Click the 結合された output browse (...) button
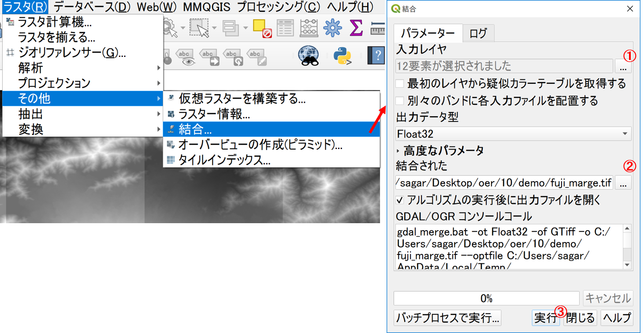644x333 pixels. (x=623, y=183)
